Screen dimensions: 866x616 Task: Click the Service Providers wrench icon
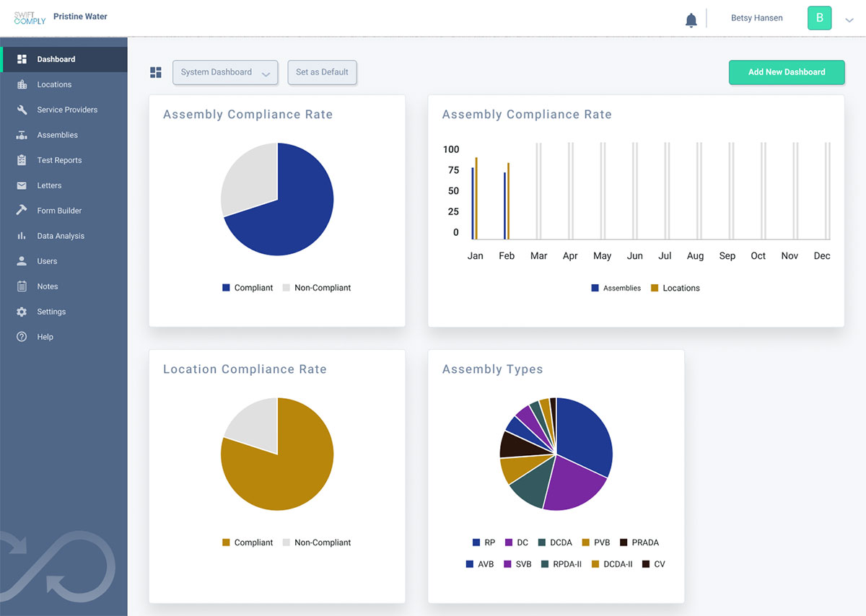tap(22, 110)
